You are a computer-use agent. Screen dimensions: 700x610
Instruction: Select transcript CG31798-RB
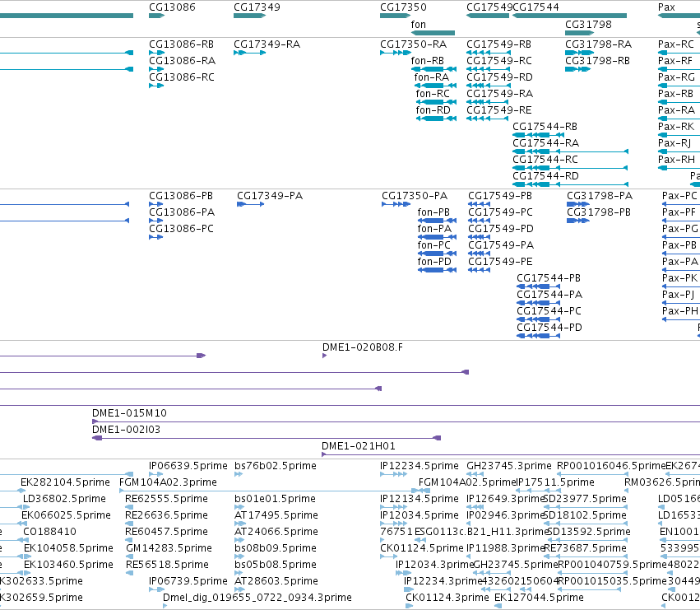coord(598,61)
